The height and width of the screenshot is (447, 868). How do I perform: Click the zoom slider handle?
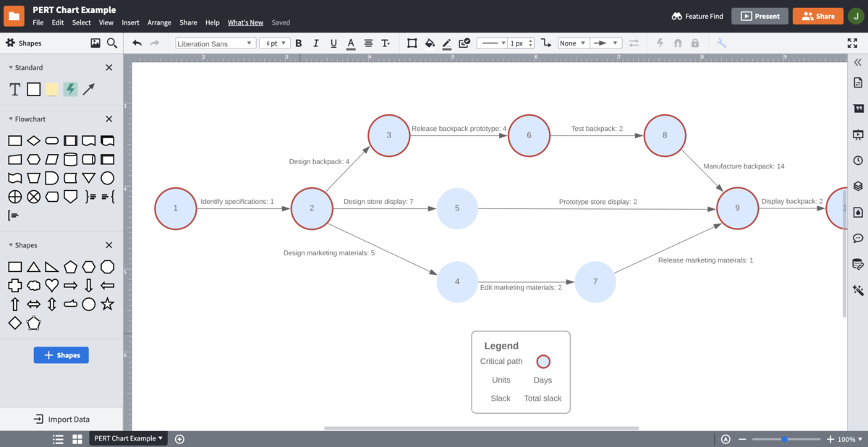(784, 439)
